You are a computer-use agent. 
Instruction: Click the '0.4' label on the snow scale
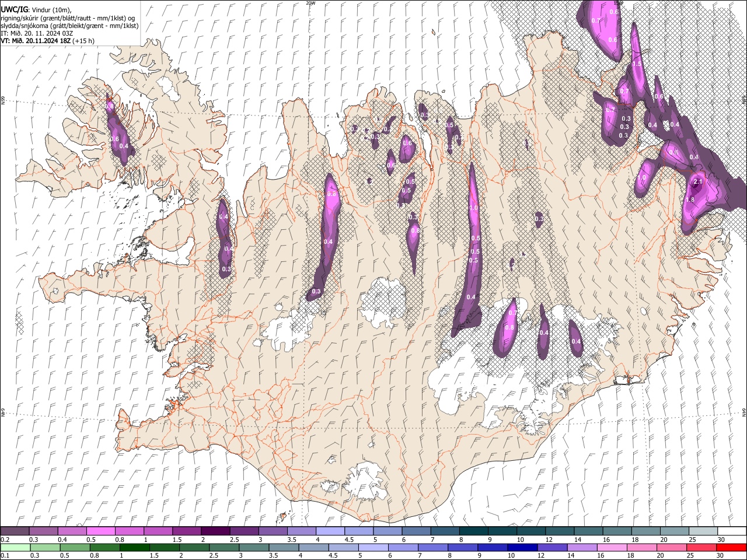click(x=62, y=540)
